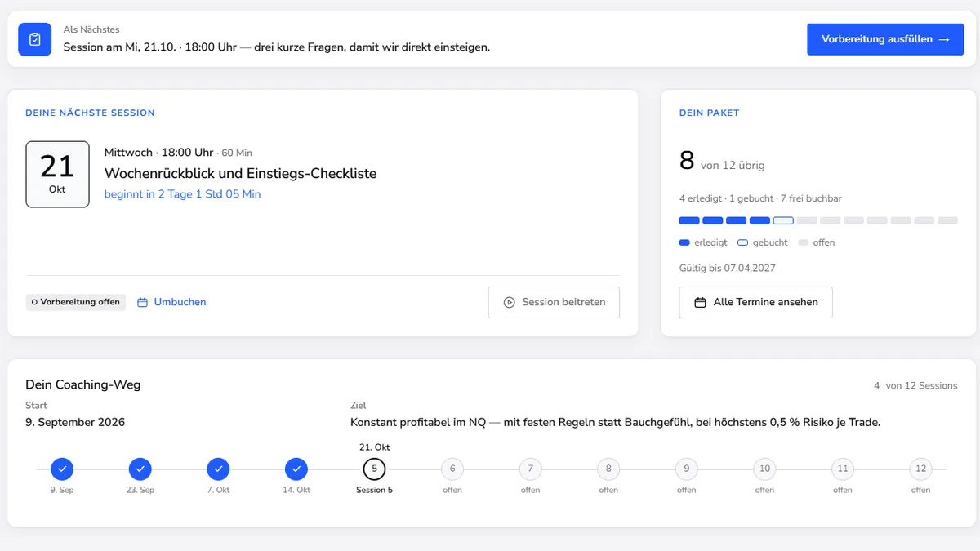Open "Alle Termine ansehen"
The height and width of the screenshot is (551, 980).
tap(755, 302)
